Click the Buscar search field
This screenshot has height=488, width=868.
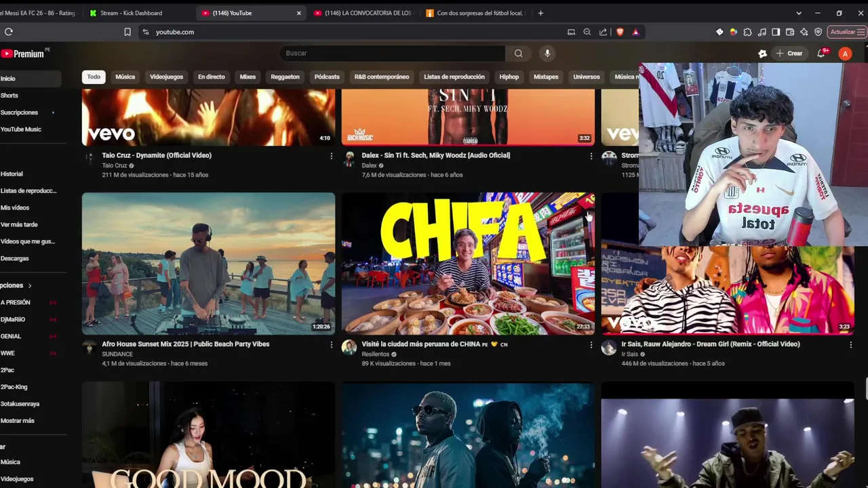(x=392, y=53)
